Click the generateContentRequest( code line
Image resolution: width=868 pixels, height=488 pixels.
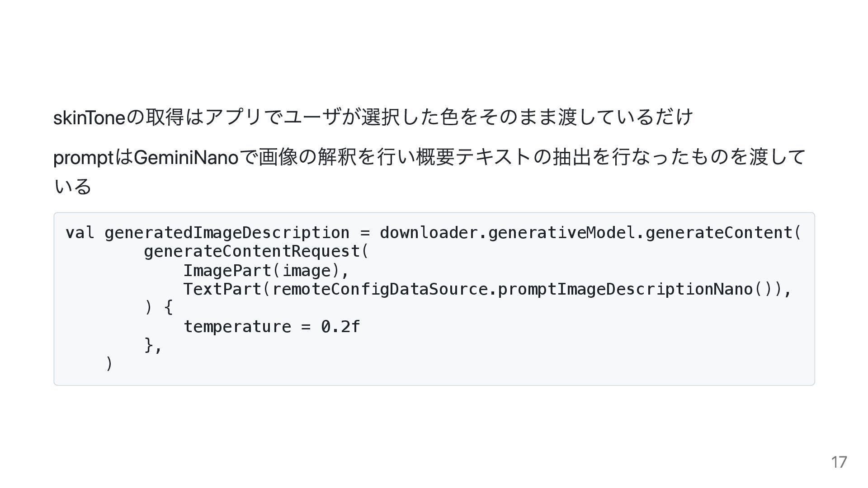coord(256,251)
